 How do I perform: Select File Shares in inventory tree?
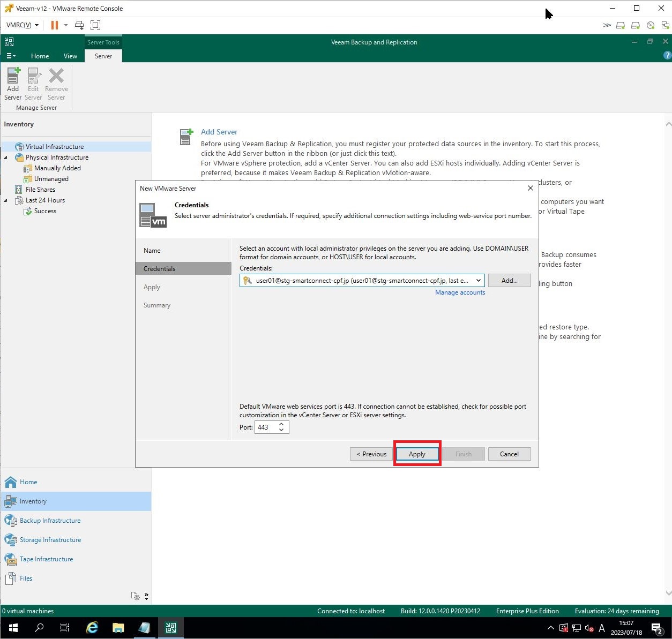pos(40,190)
